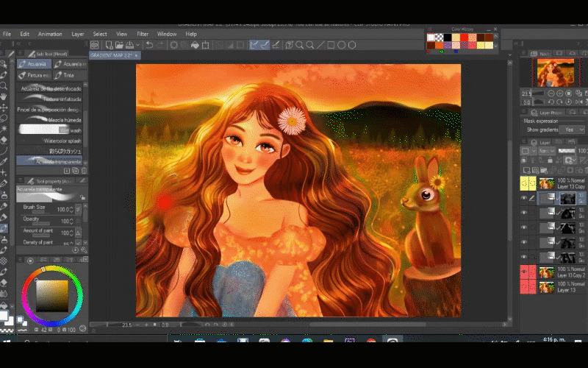Toggle eye icon of selected gradient layer
588x368 pixels.
pyautogui.click(x=524, y=198)
